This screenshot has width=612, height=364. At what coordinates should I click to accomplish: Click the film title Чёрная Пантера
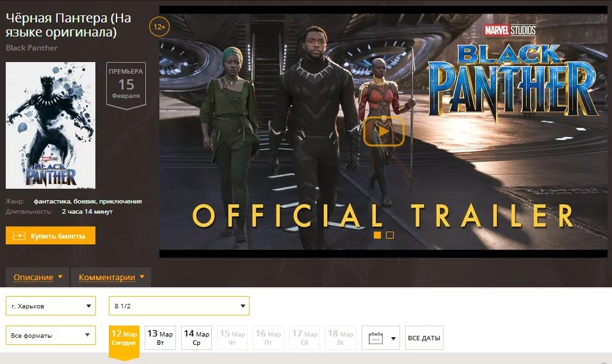68,25
